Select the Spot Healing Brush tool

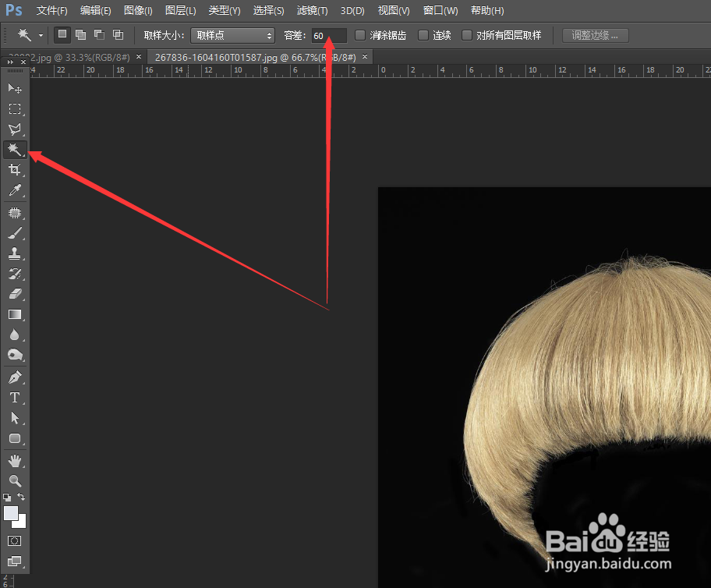coord(15,213)
